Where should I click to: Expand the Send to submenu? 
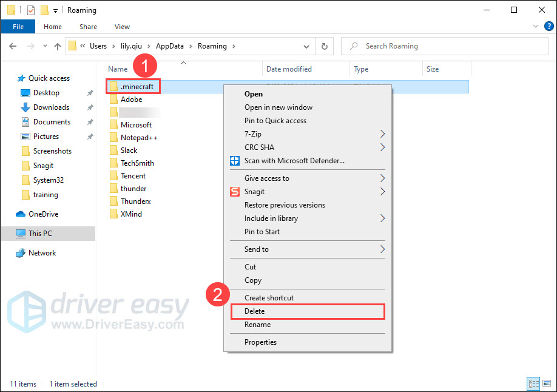[x=382, y=249]
